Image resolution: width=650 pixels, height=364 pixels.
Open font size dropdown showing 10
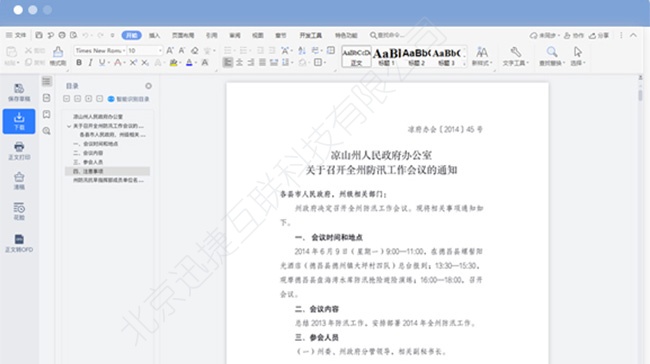pyautogui.click(x=144, y=51)
